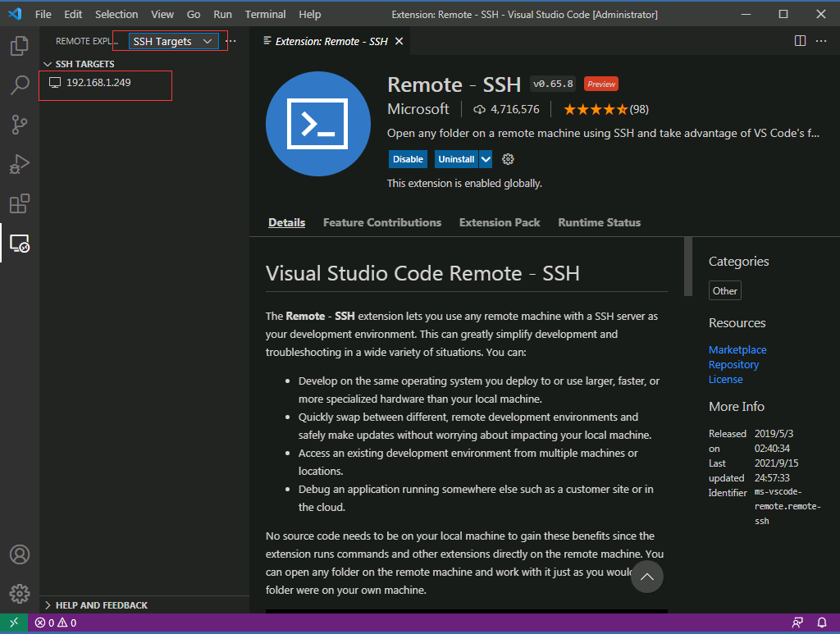
Task: Click the feedback icon in status bar
Action: [x=797, y=623]
